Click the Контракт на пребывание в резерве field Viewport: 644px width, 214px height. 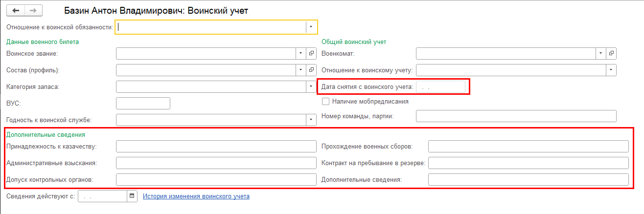(x=528, y=163)
